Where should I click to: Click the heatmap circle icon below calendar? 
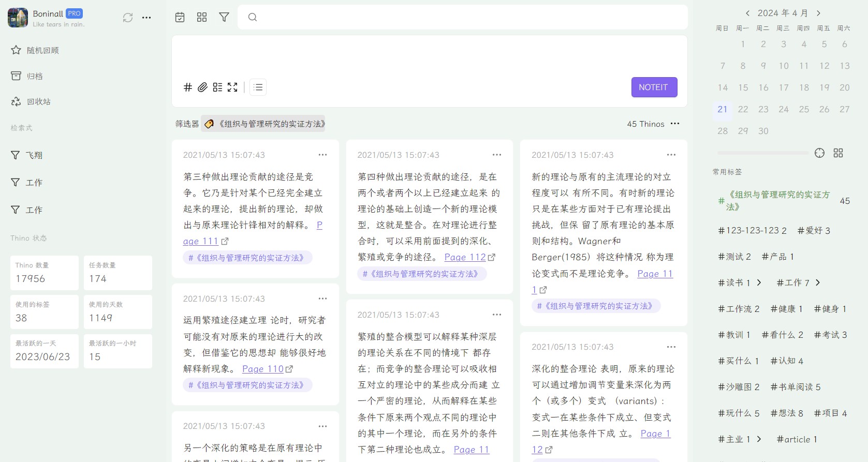[x=819, y=153]
